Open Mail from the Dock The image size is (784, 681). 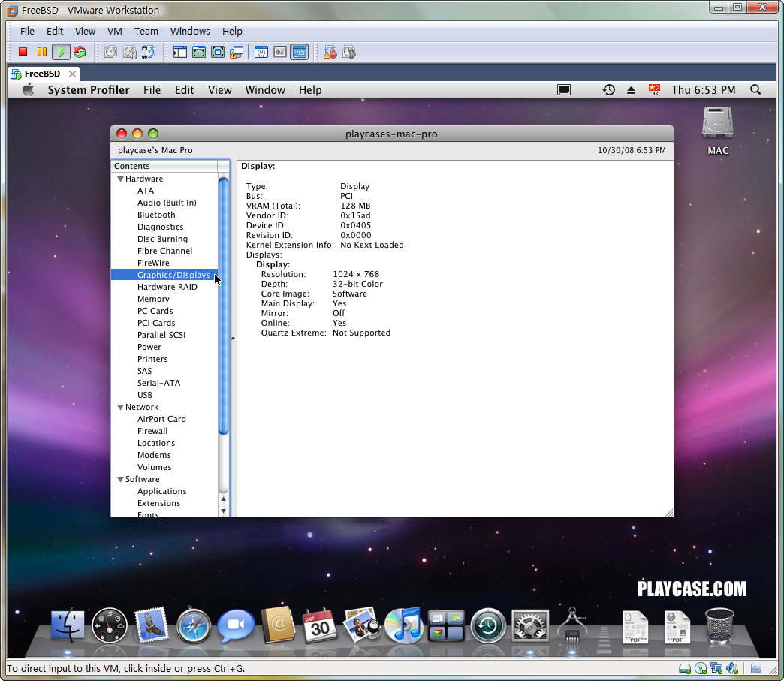(152, 625)
